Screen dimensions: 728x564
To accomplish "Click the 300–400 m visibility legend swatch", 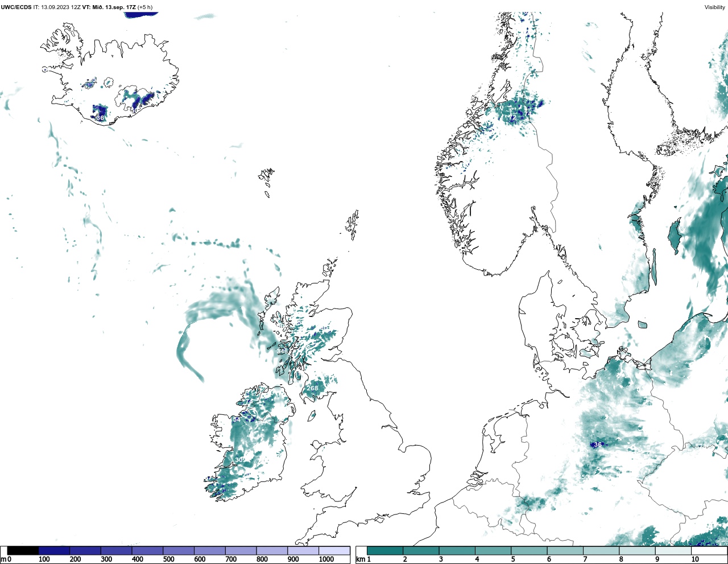I will [116, 550].
